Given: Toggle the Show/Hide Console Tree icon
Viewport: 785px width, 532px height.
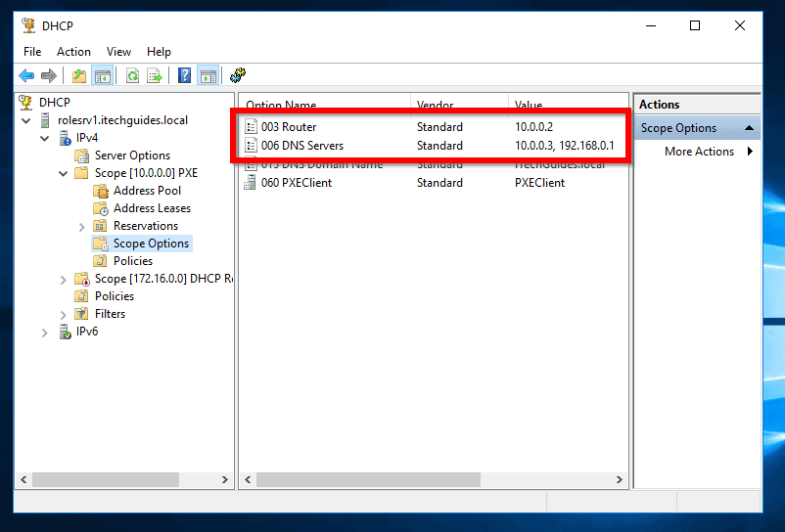Looking at the screenshot, I should [102, 76].
